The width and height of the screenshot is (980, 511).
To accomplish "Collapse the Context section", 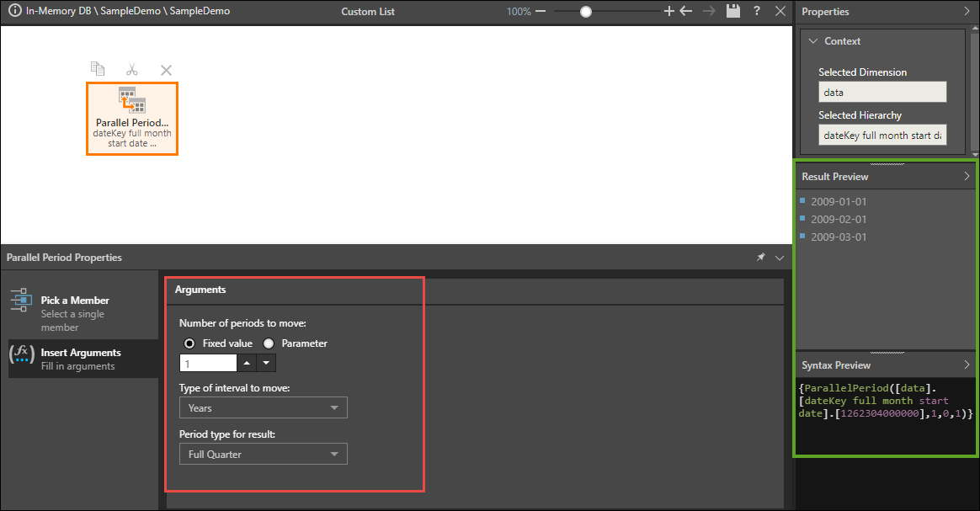I will coord(813,41).
